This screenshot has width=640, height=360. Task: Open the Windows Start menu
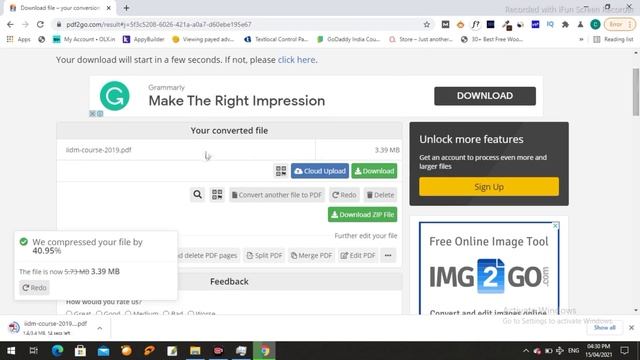tap(11, 351)
